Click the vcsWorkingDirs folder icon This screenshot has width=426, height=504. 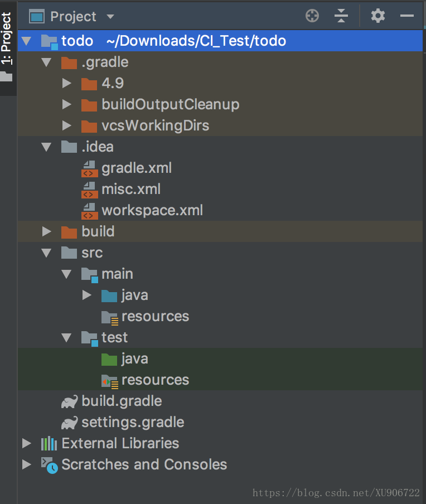pyautogui.click(x=89, y=127)
